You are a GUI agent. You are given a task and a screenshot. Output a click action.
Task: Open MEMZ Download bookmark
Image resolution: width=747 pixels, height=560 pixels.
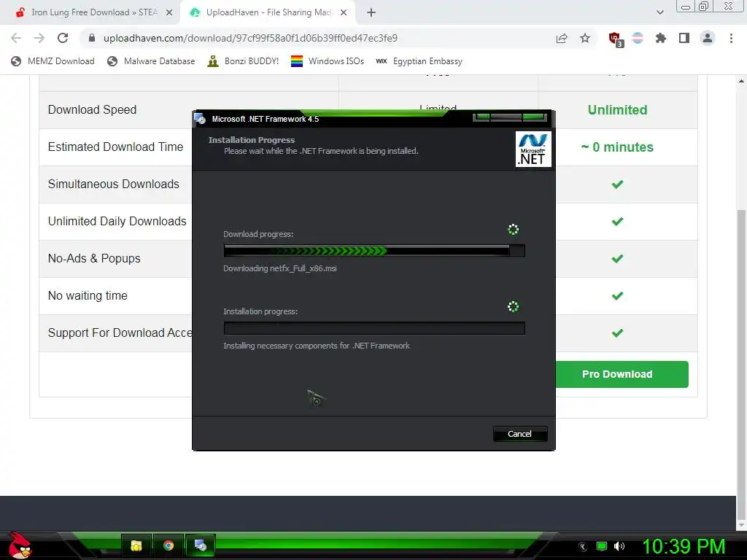click(x=53, y=61)
